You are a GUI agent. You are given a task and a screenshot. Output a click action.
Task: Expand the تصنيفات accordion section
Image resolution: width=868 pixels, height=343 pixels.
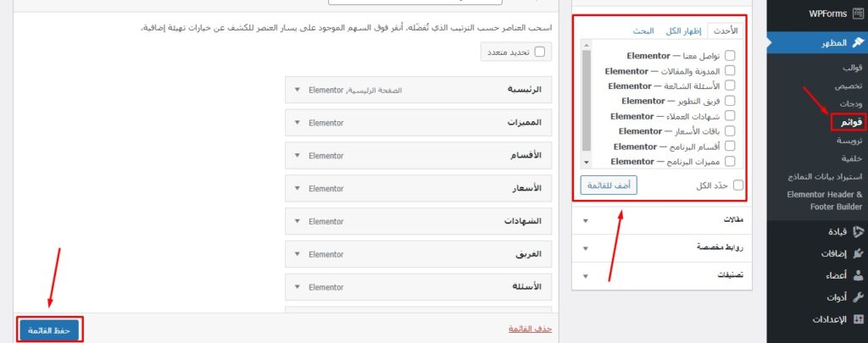pos(661,275)
